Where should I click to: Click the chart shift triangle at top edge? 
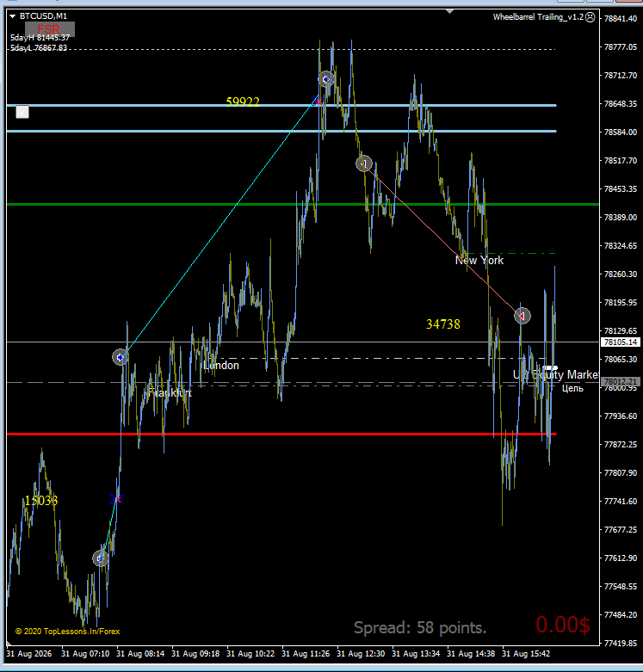[x=449, y=11]
